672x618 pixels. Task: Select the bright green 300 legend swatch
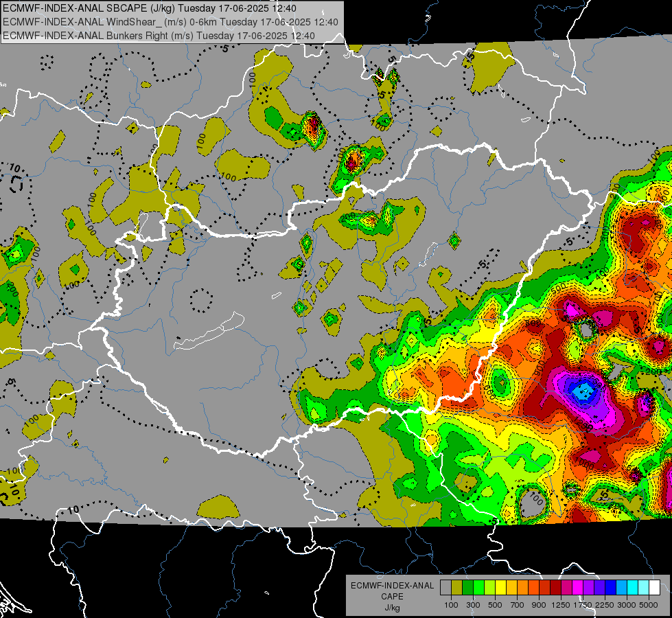pyautogui.click(x=478, y=588)
